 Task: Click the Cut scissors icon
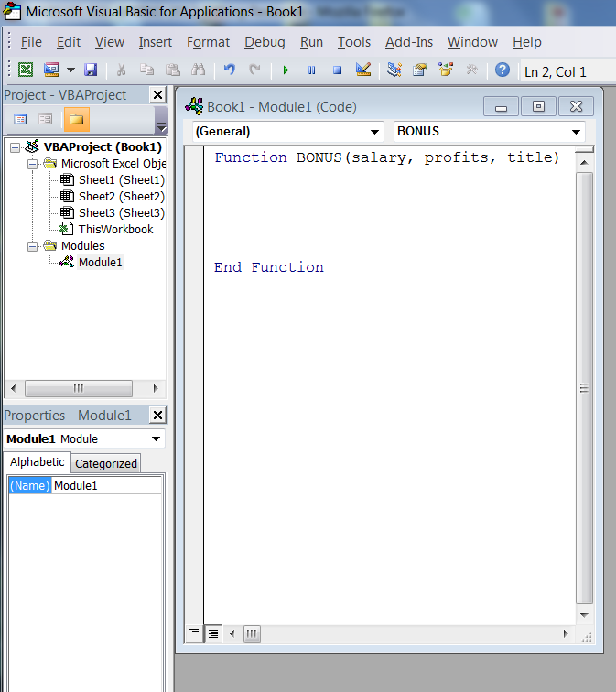click(122, 70)
